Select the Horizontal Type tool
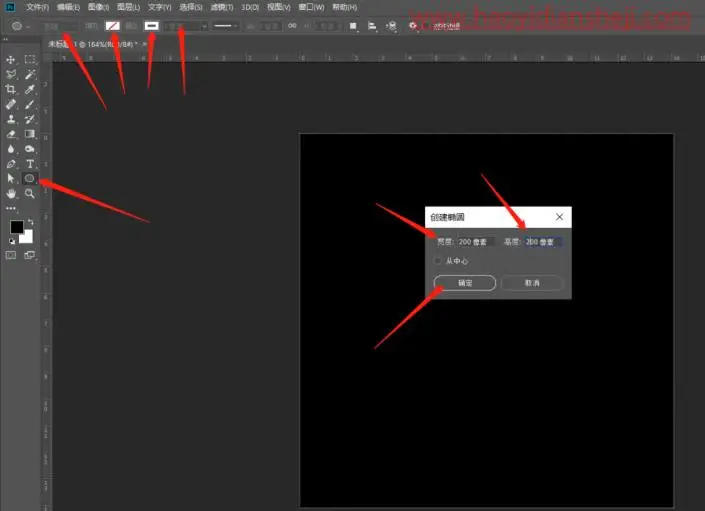The image size is (705, 511). 30,164
